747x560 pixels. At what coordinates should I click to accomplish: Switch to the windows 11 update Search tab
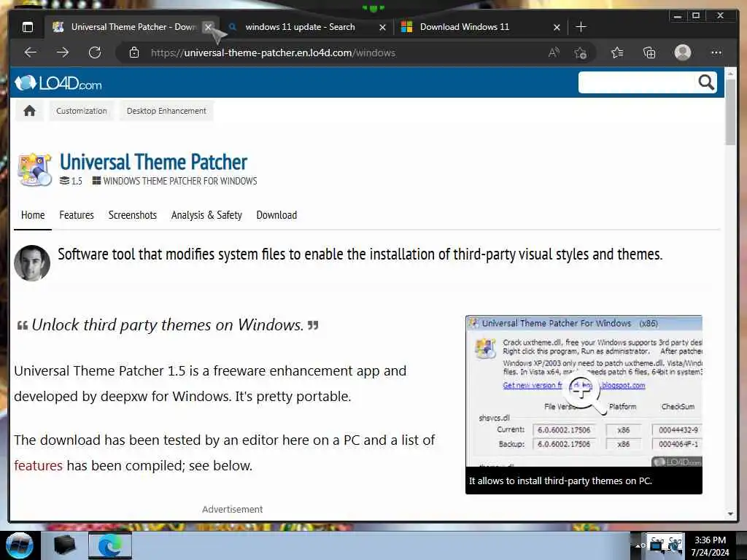[x=300, y=27]
